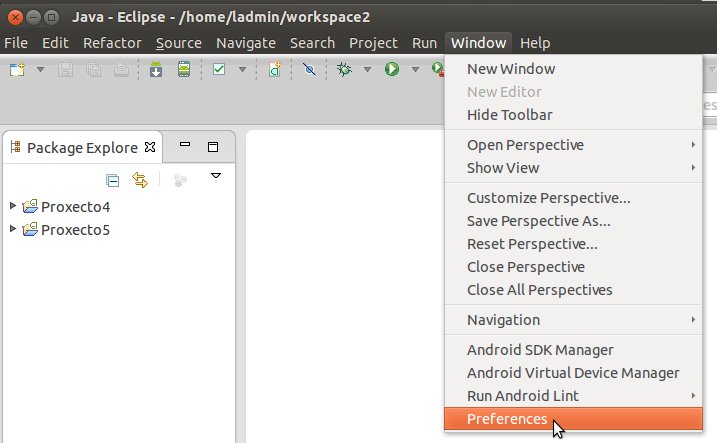Open the New wizard dropdown arrow
The height and width of the screenshot is (443, 717).
[40, 69]
